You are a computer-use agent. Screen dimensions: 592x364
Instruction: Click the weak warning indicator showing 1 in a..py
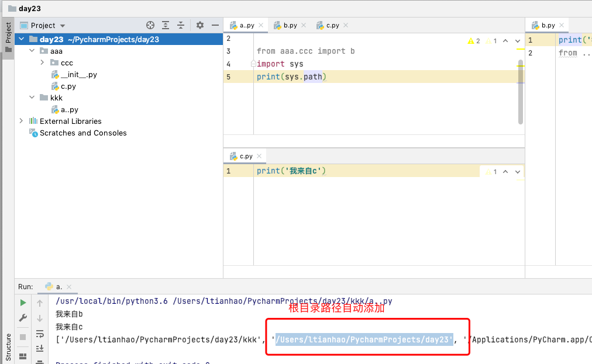tap(491, 41)
